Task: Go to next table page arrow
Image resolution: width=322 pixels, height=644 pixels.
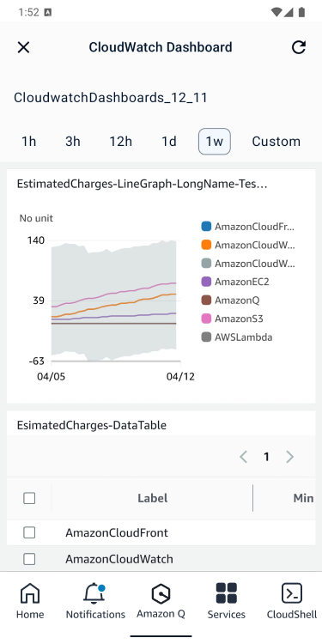Action: pyautogui.click(x=290, y=457)
